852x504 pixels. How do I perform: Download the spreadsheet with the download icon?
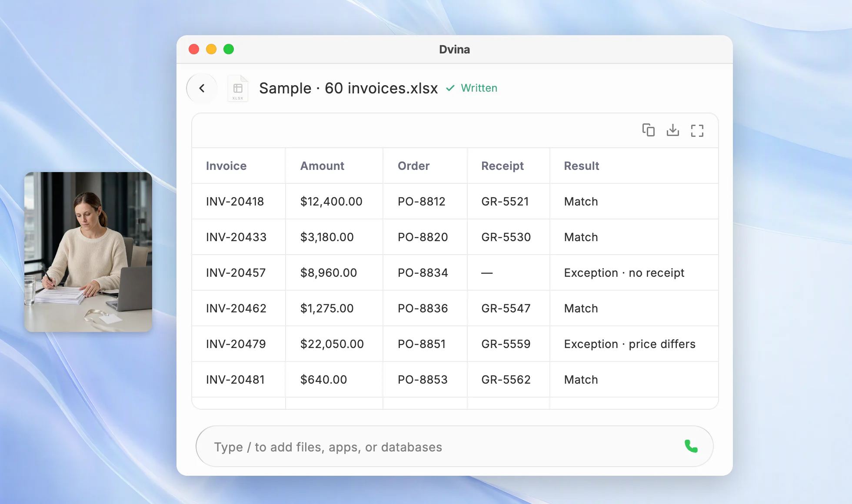point(672,130)
